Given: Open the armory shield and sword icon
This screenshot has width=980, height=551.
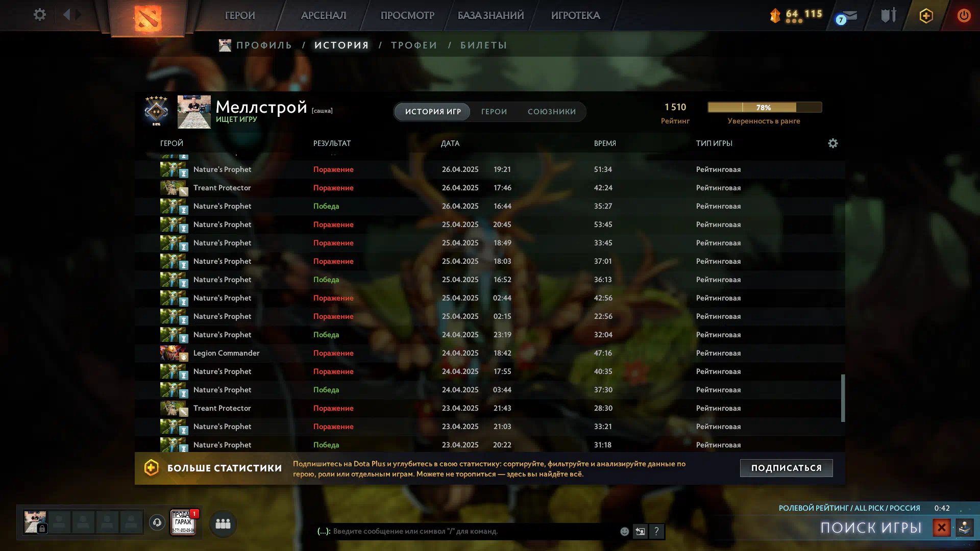Looking at the screenshot, I should tap(888, 15).
